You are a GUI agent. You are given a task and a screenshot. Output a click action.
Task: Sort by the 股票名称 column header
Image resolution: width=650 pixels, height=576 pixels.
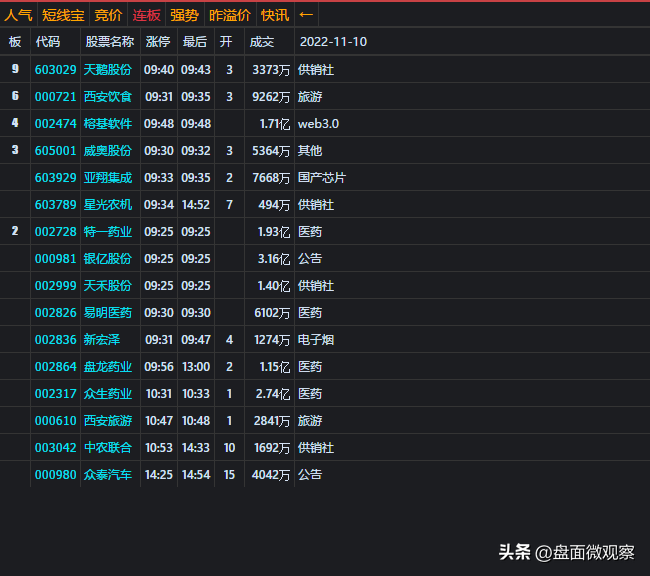pos(109,41)
